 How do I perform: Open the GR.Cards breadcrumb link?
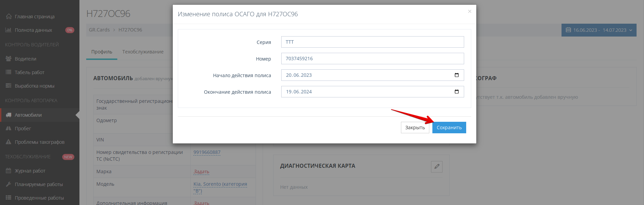pyautogui.click(x=99, y=30)
